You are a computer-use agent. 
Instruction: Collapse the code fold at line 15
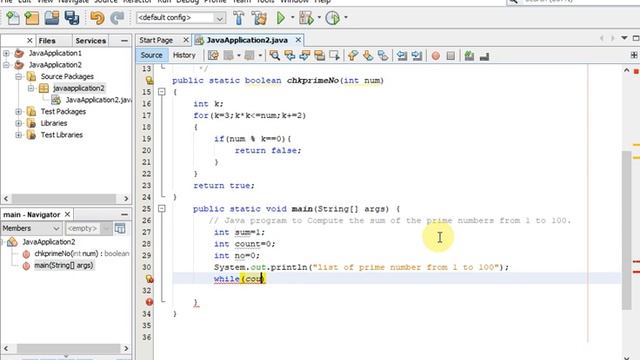tap(162, 92)
